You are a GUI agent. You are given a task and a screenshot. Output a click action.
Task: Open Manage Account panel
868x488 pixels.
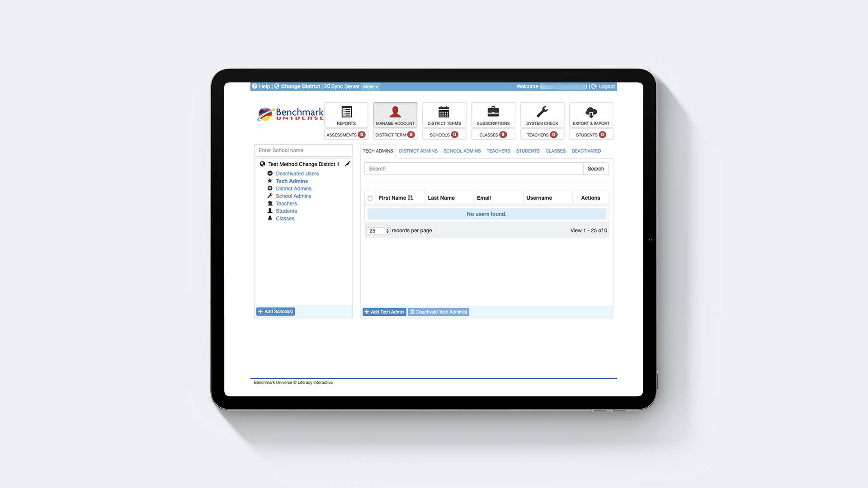point(395,114)
